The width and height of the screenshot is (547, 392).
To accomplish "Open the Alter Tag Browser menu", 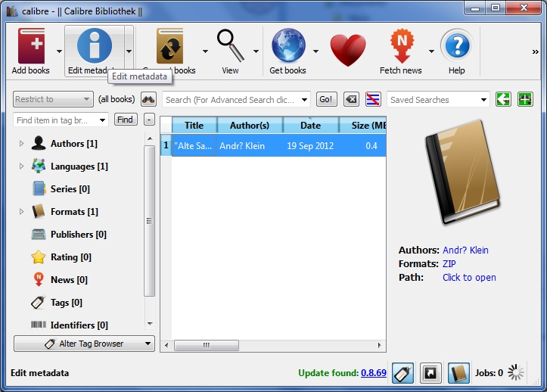I will tap(84, 344).
